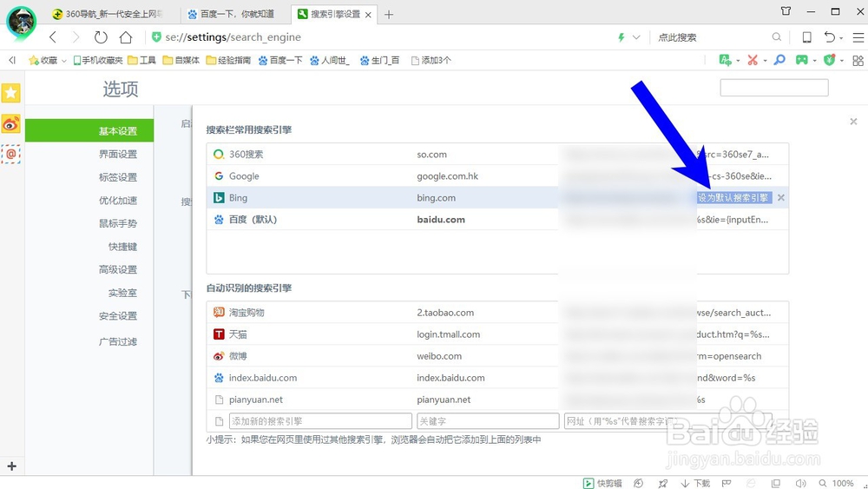Open a new tab with plus button

coord(389,15)
